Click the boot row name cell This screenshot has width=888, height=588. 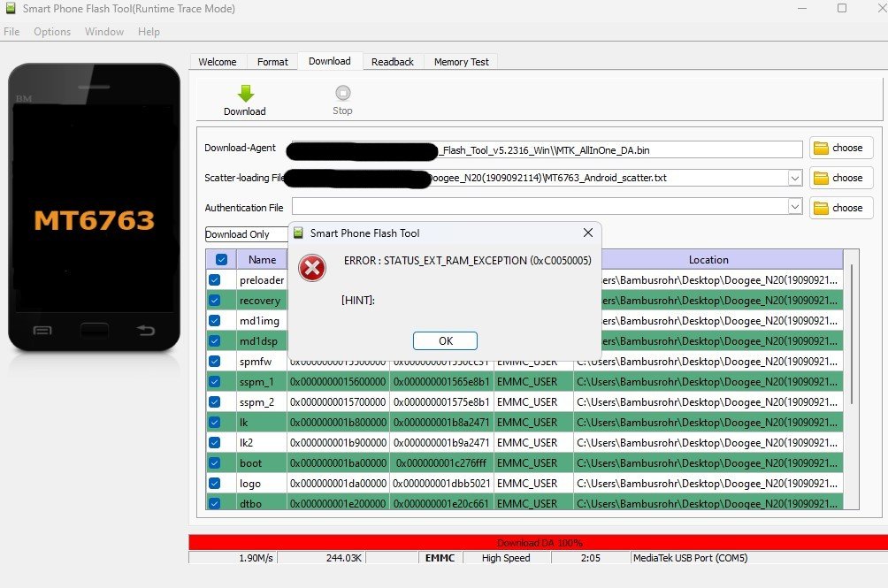262,463
